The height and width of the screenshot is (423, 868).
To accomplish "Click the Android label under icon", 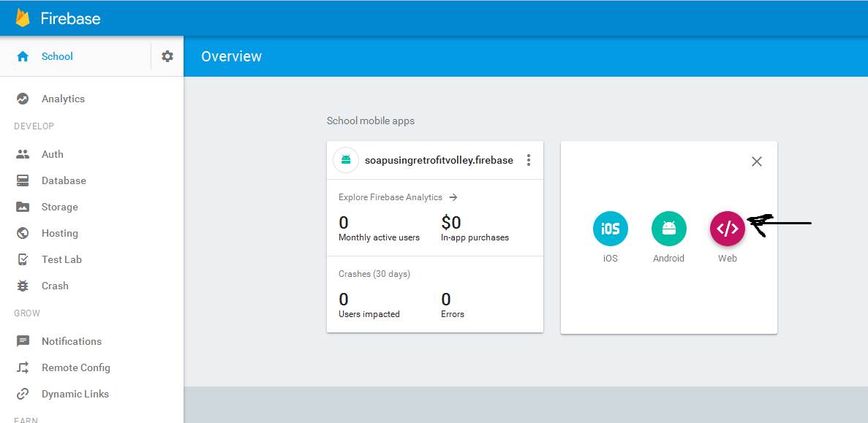I will click(668, 258).
